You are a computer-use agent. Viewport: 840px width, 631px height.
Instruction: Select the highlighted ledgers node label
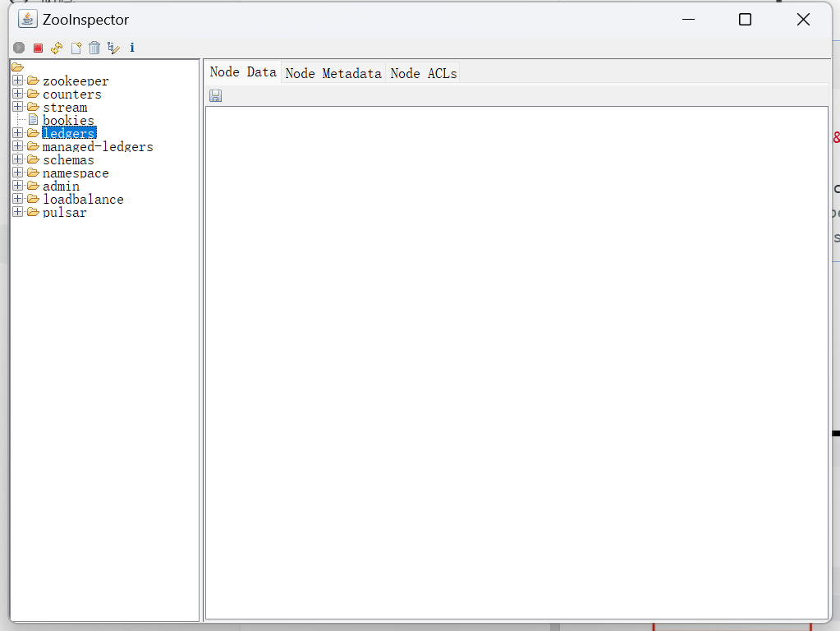pos(69,133)
